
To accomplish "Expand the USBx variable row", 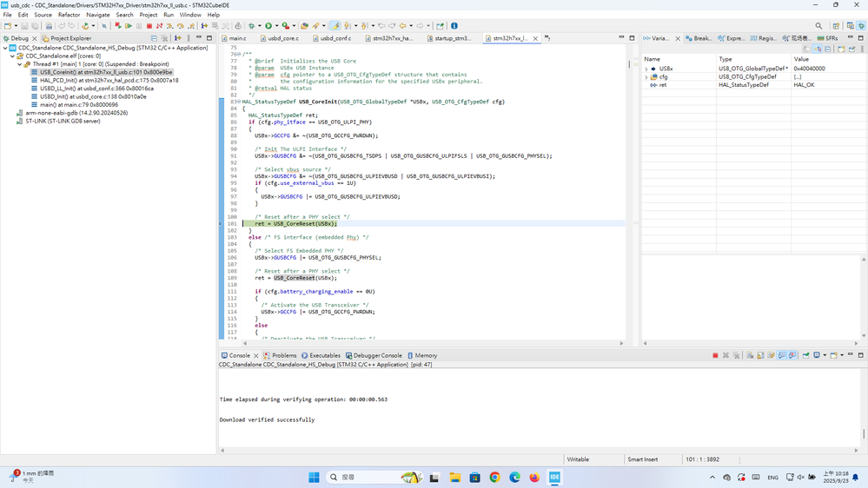I will click(646, 69).
